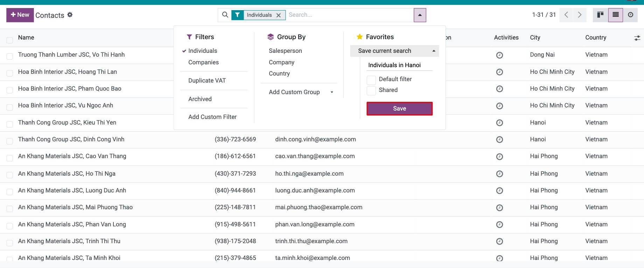Select checkbox for Truong Thanh Lumber JSC row
Viewport: 644px width, 268px height.
[x=10, y=56]
